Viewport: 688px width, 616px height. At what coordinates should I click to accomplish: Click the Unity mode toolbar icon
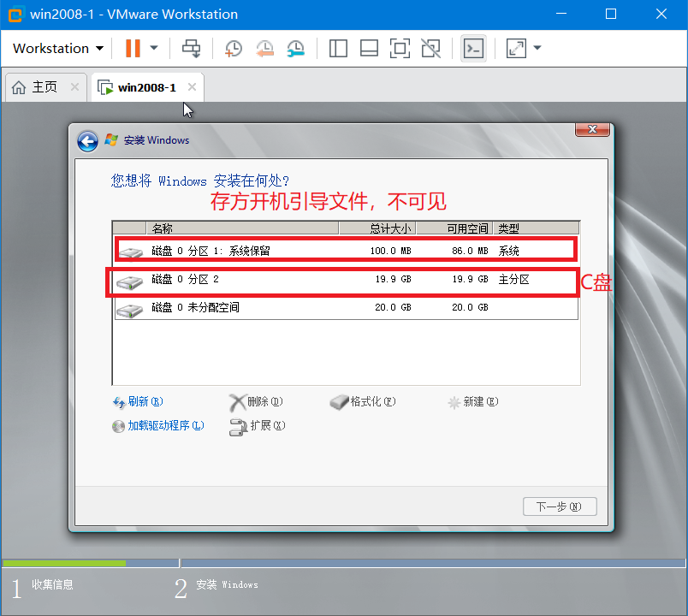431,48
